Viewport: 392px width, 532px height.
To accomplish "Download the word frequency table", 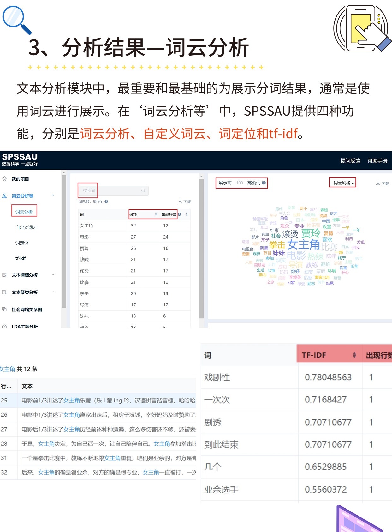I will pyautogui.click(x=184, y=201).
